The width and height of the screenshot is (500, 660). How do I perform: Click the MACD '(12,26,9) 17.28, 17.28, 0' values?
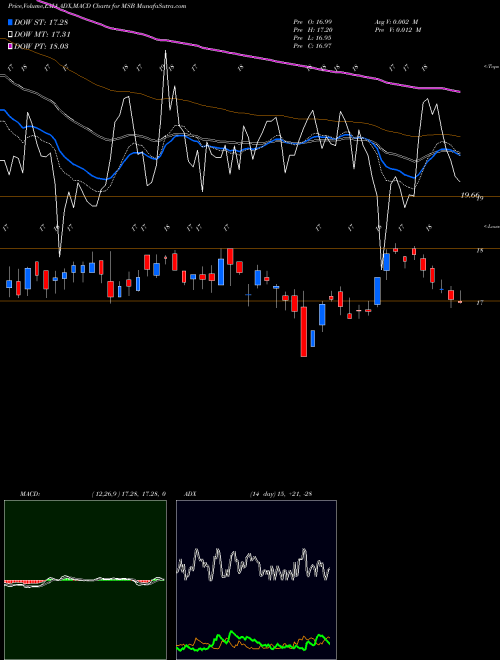128,494
